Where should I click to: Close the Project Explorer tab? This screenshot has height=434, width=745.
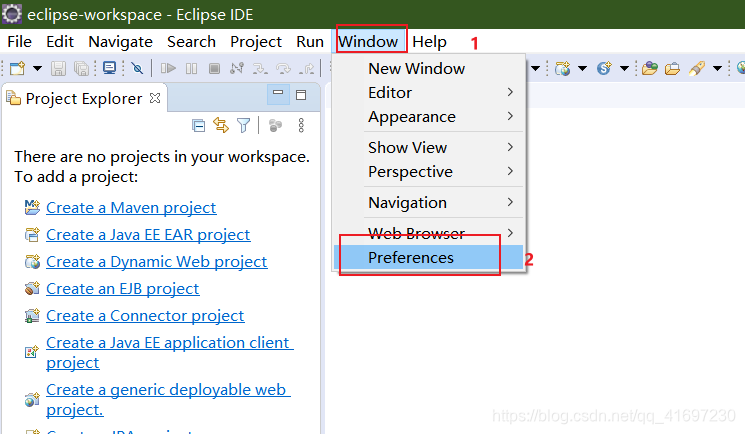155,98
